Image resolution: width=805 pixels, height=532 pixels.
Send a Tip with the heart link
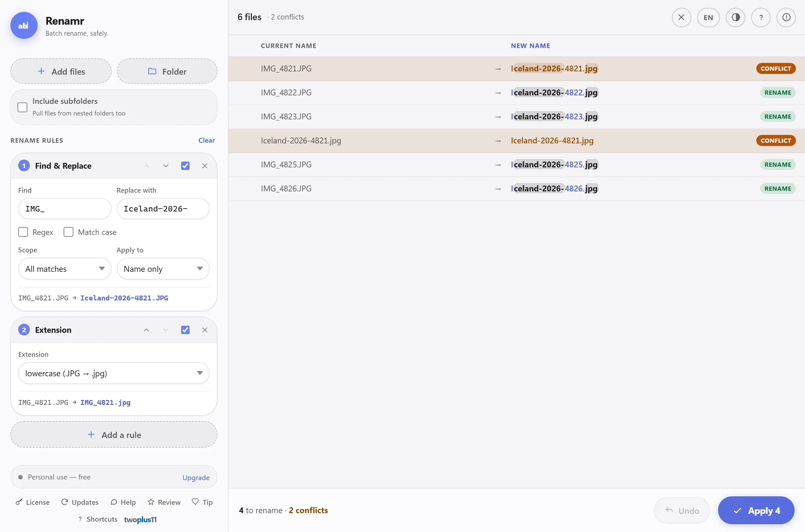pyautogui.click(x=202, y=502)
